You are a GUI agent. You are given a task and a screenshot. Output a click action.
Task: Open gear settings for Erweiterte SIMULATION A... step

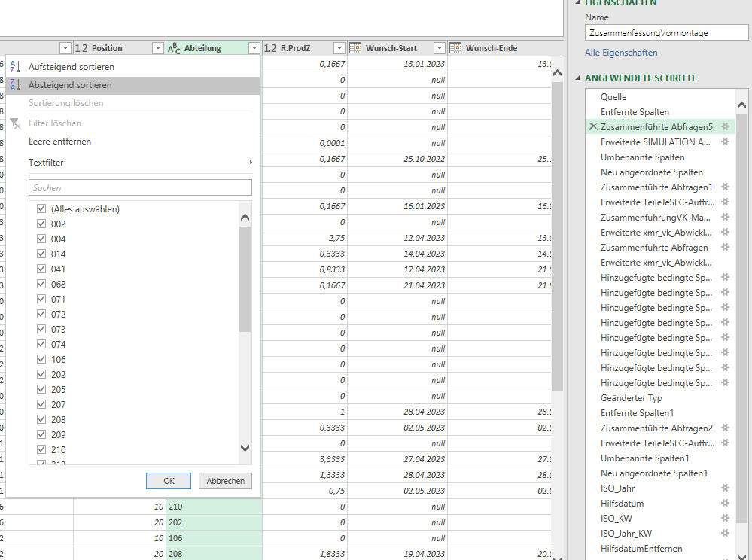[x=725, y=142]
